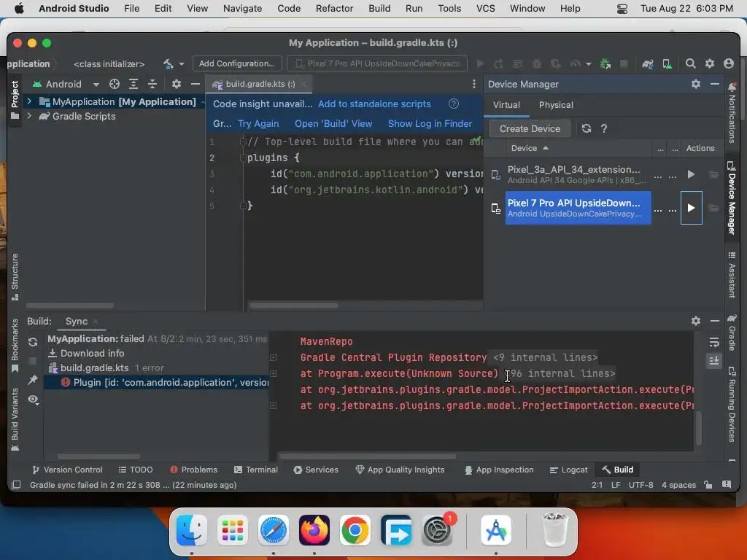This screenshot has height=560, width=747.
Task: Open the Terminal tool window
Action: (256, 470)
